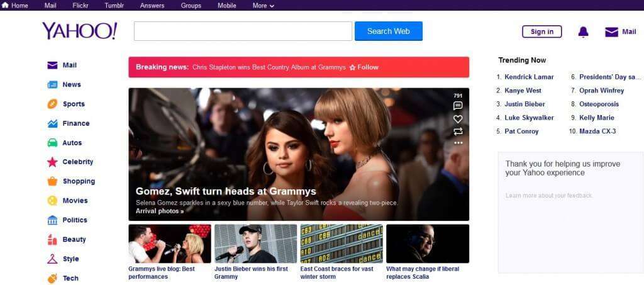This screenshot has height=285, width=644.
Task: Open the purple Mail envelope icon in header
Action: pos(611,32)
